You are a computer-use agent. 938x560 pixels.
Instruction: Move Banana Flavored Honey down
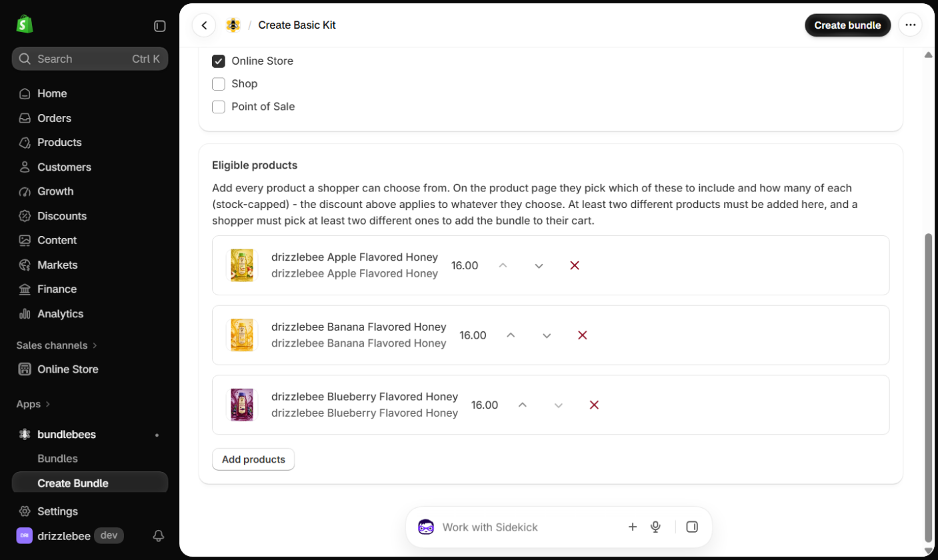(547, 335)
